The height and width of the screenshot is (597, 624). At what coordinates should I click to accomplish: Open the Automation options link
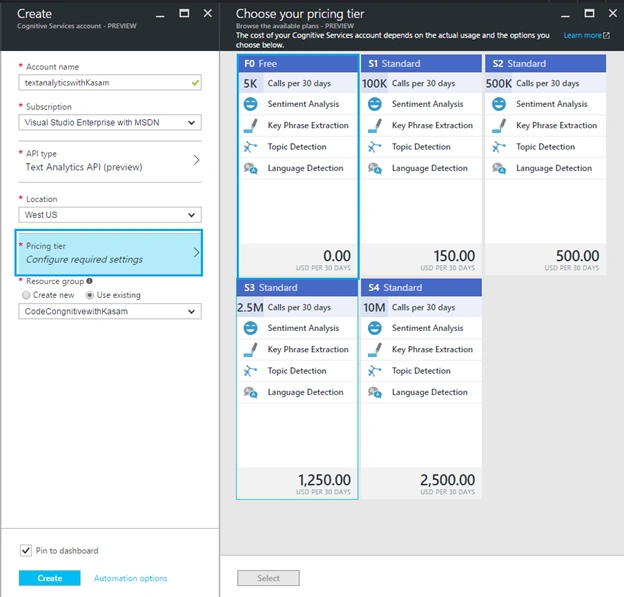130,578
